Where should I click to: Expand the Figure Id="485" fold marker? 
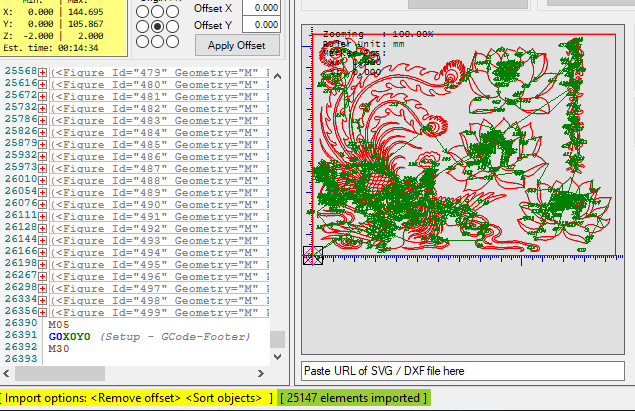(x=43, y=144)
